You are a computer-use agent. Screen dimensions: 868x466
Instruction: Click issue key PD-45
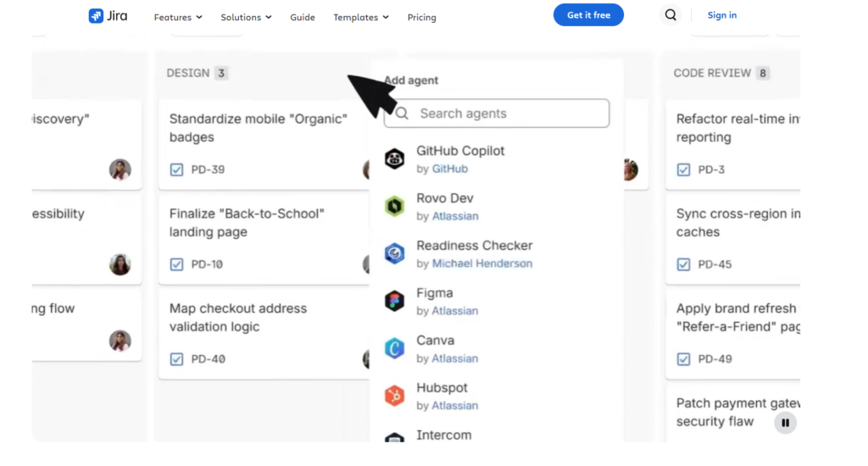point(715,264)
